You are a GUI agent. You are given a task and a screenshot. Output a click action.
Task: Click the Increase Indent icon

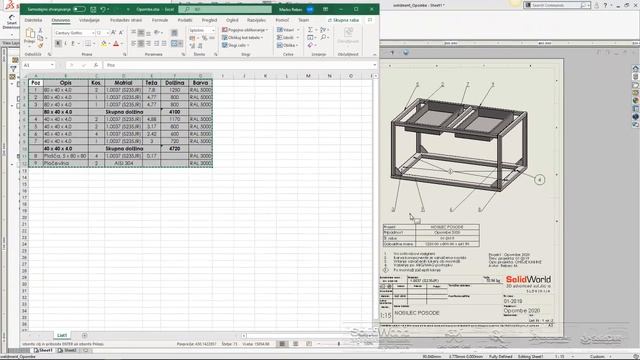(x=164, y=43)
